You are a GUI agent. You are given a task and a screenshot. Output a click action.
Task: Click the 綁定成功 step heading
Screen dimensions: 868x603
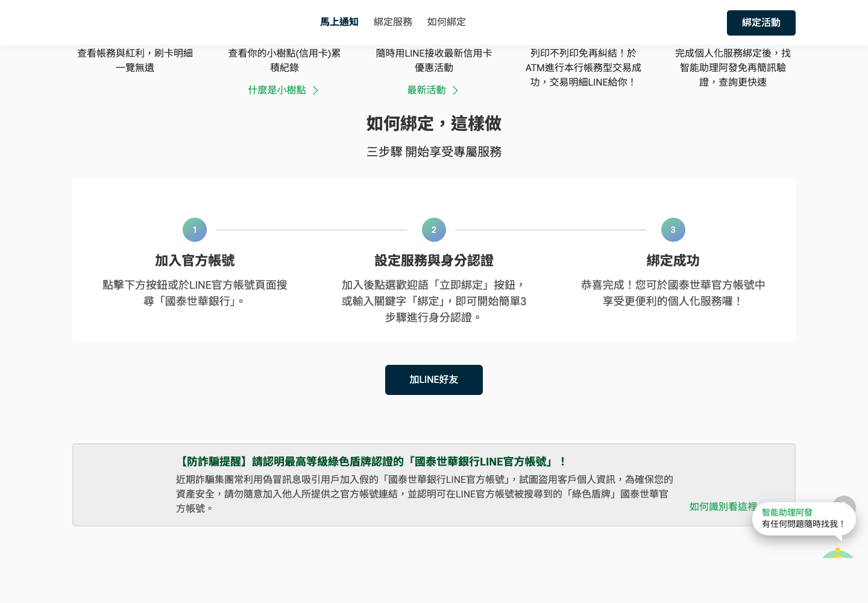point(673,260)
